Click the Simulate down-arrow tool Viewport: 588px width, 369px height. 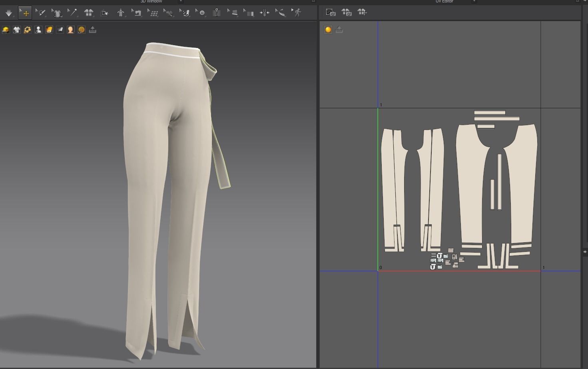click(9, 13)
